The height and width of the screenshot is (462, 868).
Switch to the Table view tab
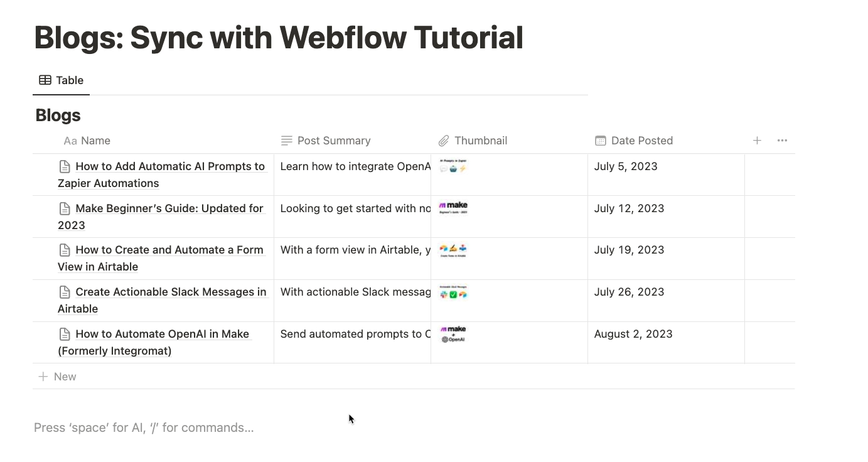pos(61,80)
